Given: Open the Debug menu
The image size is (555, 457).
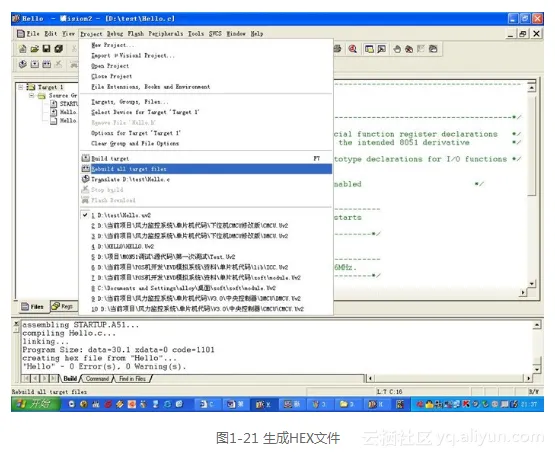Looking at the screenshot, I should 115,34.
